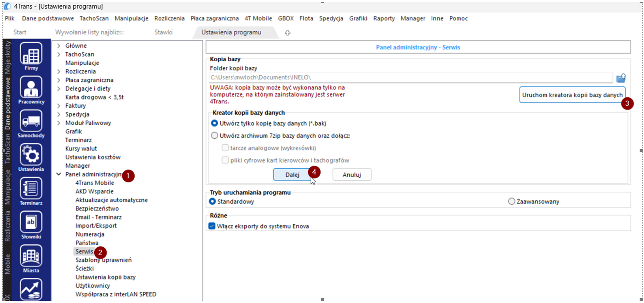Image resolution: width=644 pixels, height=303 pixels.
Task: Add new tab with plus icon
Action: pyautogui.click(x=287, y=33)
